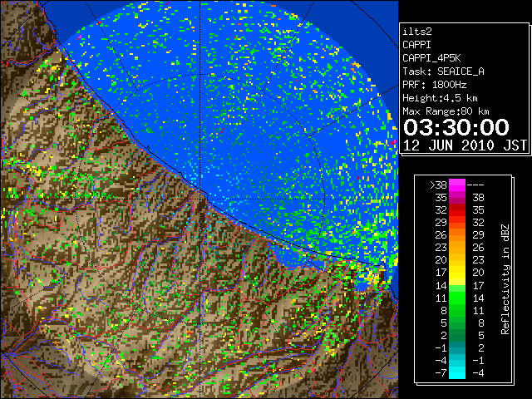The image size is (532, 399).
Task: Pick the red 32–35 dBZ swatch
Action: [x=457, y=210]
